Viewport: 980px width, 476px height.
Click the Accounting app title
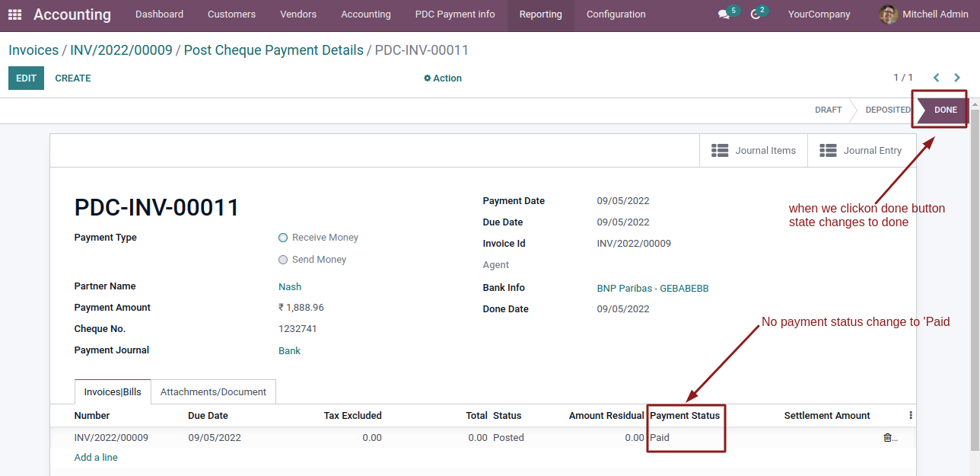click(x=72, y=14)
